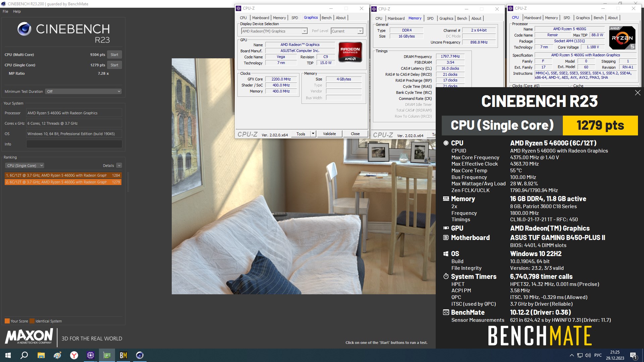Viewport: 644px width, 362px height.
Task: Open Display Device Selection dropdown
Action: tap(274, 31)
